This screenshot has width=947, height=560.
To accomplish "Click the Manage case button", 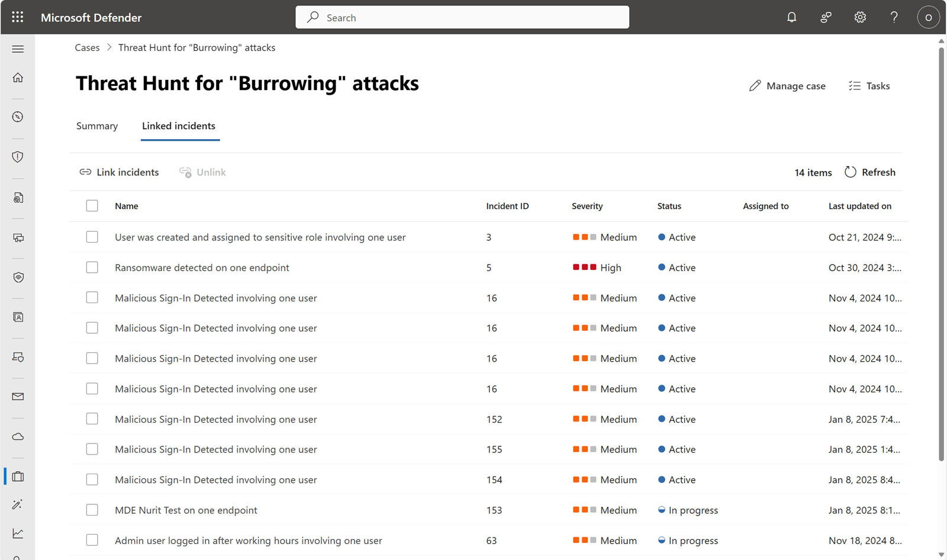I will coord(787,85).
